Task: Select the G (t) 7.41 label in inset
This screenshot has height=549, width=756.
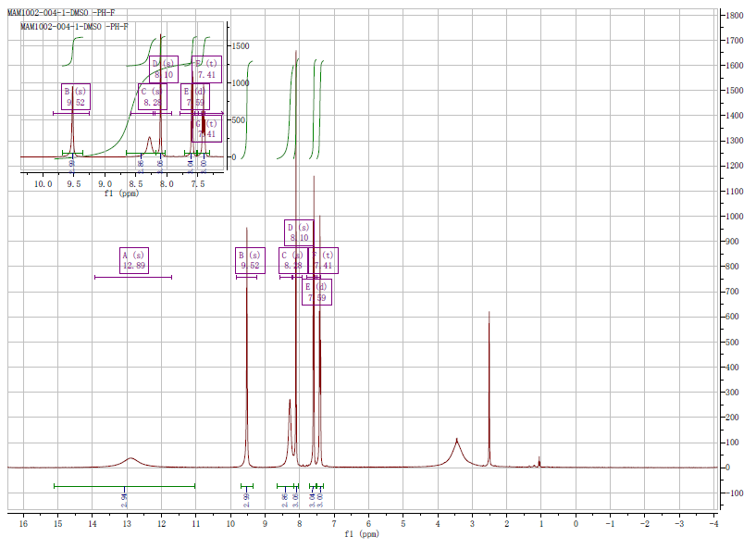Action: (x=207, y=129)
